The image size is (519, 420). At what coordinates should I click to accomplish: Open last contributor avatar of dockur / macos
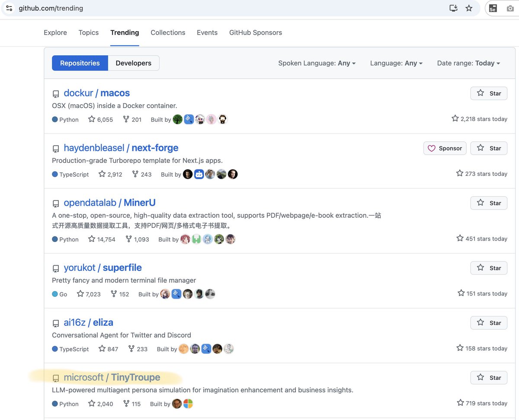(x=222, y=119)
